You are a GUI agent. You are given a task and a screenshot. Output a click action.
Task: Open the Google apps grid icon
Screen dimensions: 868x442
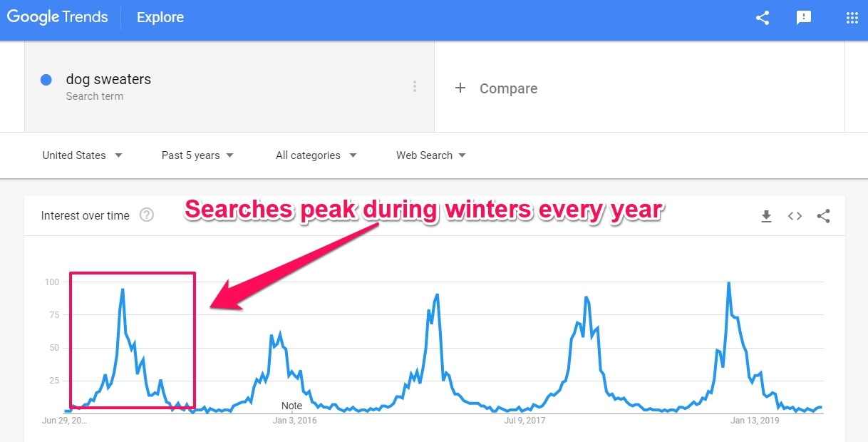point(852,19)
